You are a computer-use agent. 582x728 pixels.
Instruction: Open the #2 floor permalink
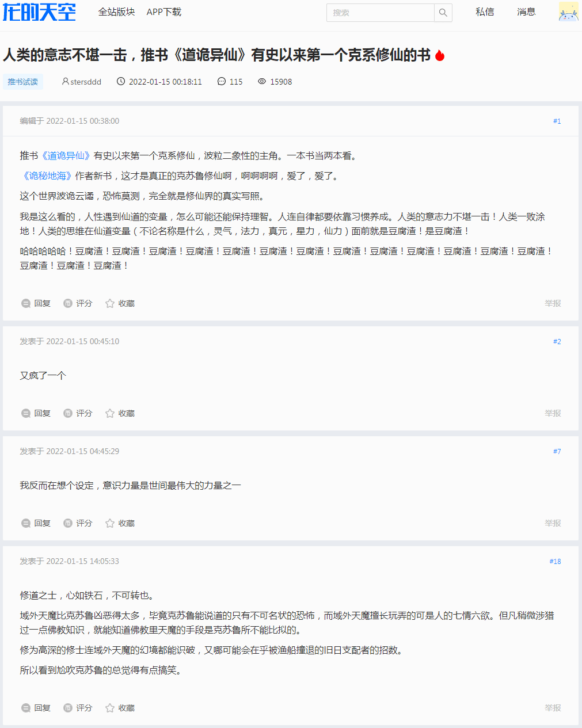pyautogui.click(x=557, y=341)
